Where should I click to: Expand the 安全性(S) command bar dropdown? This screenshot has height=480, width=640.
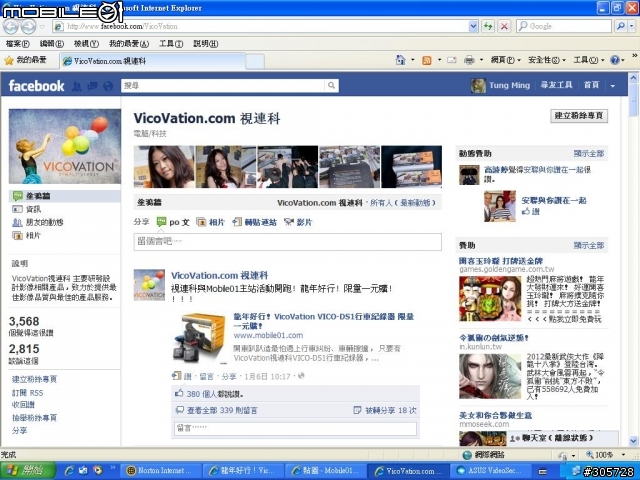tap(564, 60)
